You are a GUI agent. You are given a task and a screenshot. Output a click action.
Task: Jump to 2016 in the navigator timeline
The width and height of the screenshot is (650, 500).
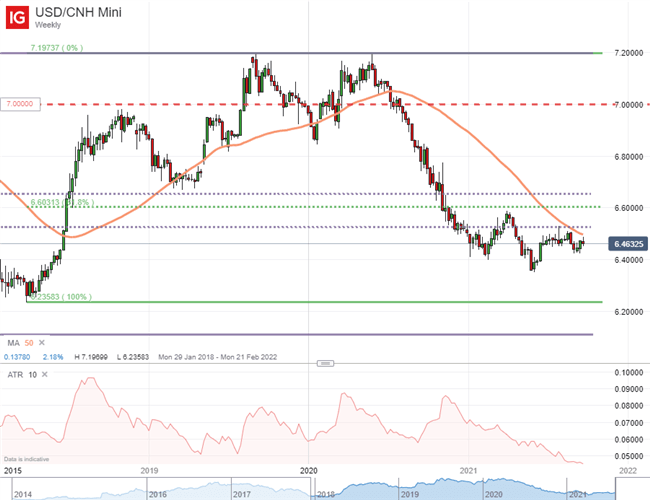[158, 494]
